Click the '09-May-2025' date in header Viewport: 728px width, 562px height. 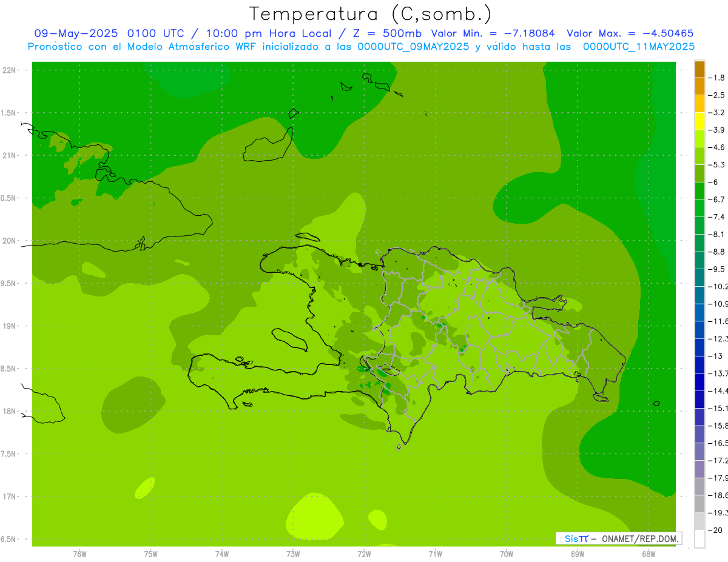pyautogui.click(x=77, y=33)
